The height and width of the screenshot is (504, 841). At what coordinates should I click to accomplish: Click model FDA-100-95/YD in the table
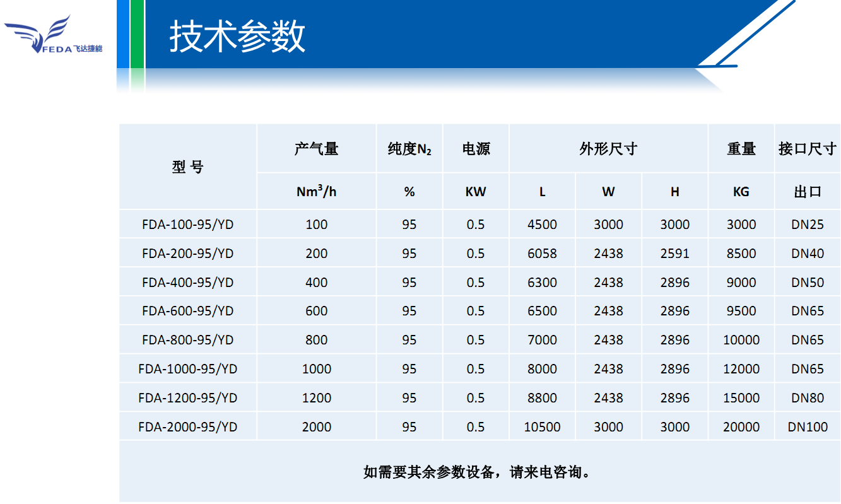pos(188,225)
